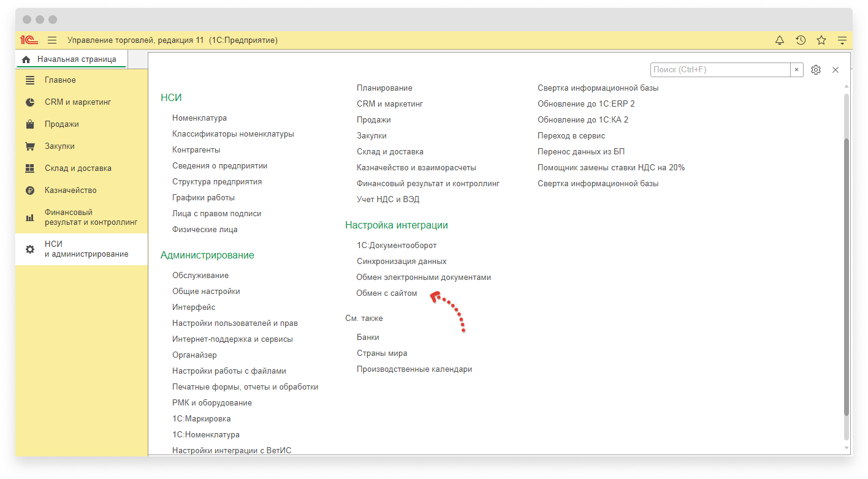Open Страны мира
The width and height of the screenshot is (868, 479).
tap(382, 353)
